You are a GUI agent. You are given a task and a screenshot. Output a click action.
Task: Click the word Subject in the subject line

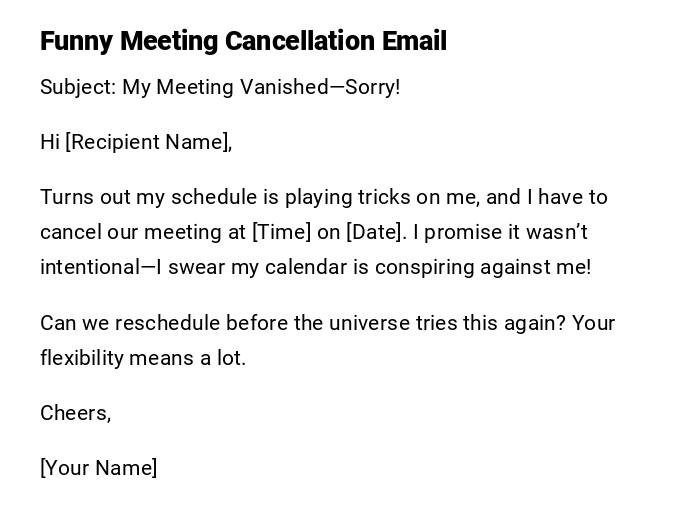coord(77,87)
